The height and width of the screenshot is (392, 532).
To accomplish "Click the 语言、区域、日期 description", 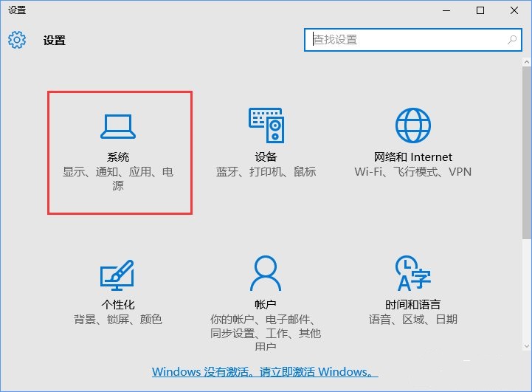I will point(413,319).
